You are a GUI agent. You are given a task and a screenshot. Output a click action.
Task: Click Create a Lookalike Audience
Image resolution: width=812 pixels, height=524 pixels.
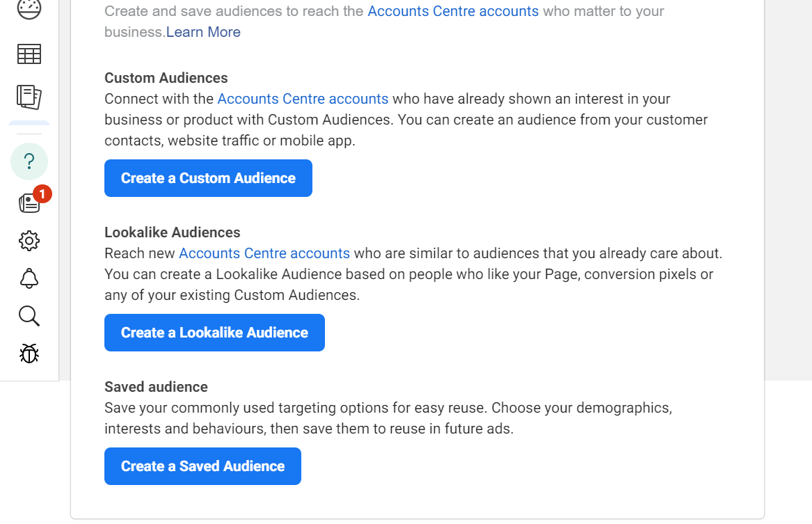(x=214, y=333)
